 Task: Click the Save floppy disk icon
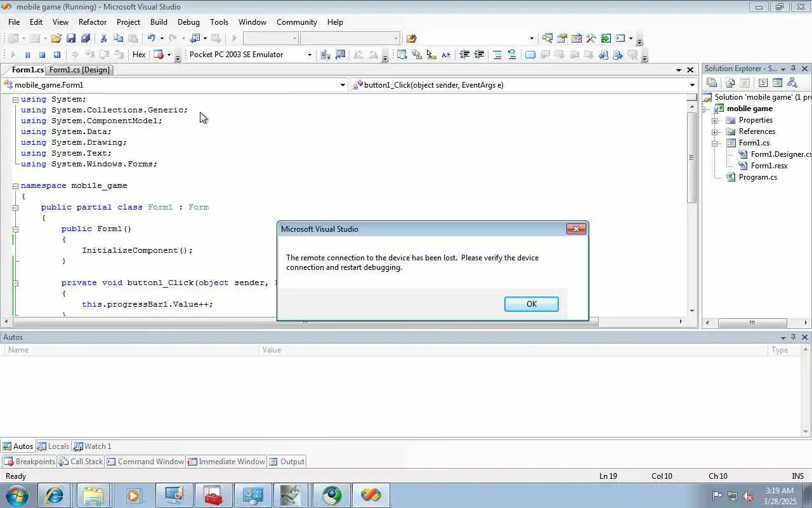71,38
